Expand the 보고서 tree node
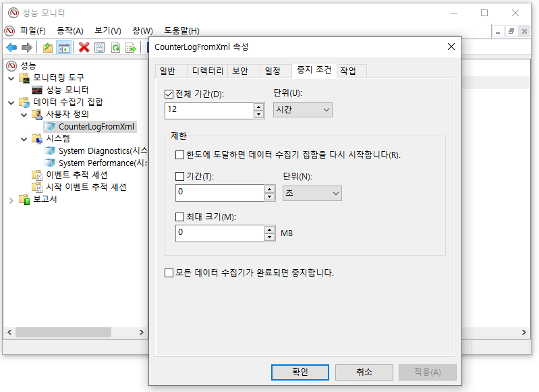The image size is (539, 392). (11, 200)
